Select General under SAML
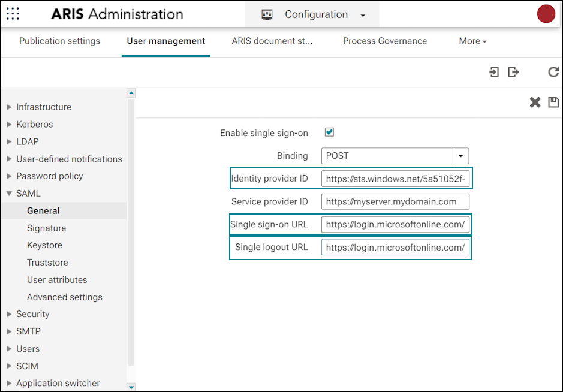The height and width of the screenshot is (392, 563). 64,211
